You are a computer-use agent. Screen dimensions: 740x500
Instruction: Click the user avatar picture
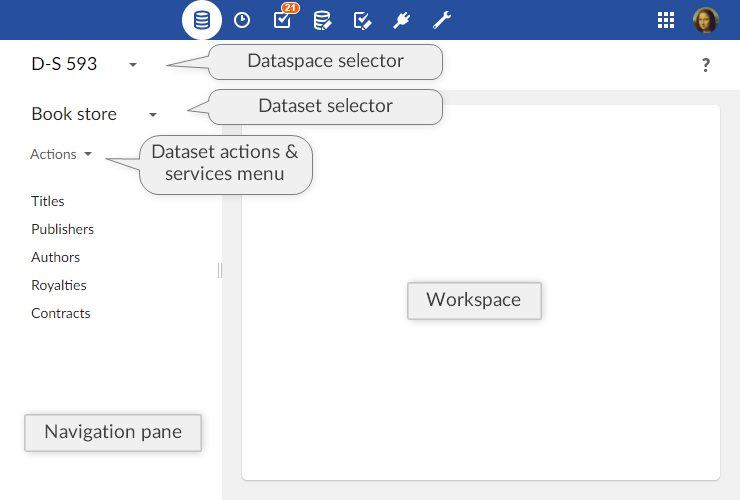(706, 20)
